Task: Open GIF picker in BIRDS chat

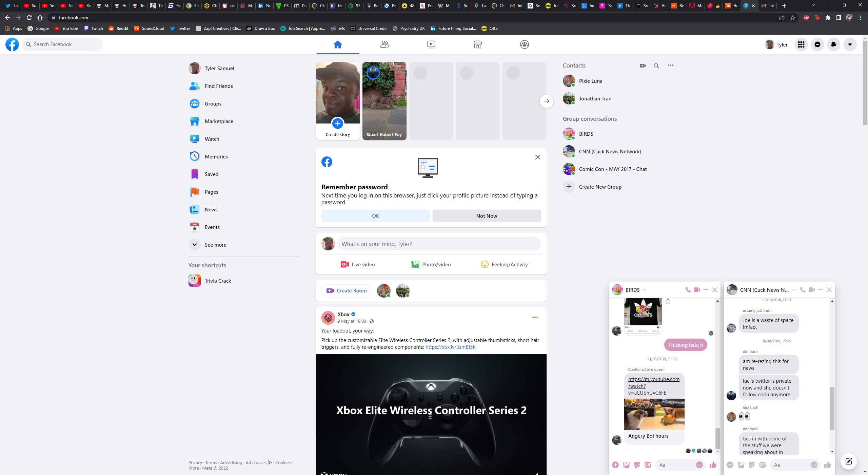Action: 648,465
